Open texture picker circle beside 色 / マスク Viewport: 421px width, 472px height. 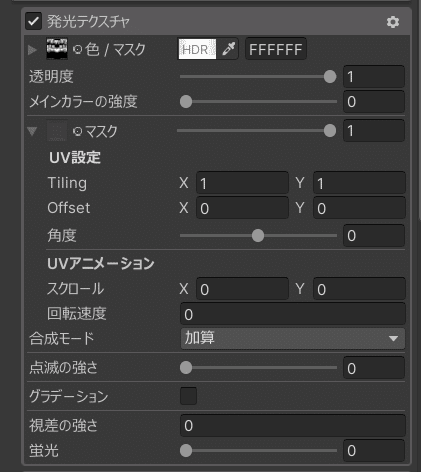77,50
